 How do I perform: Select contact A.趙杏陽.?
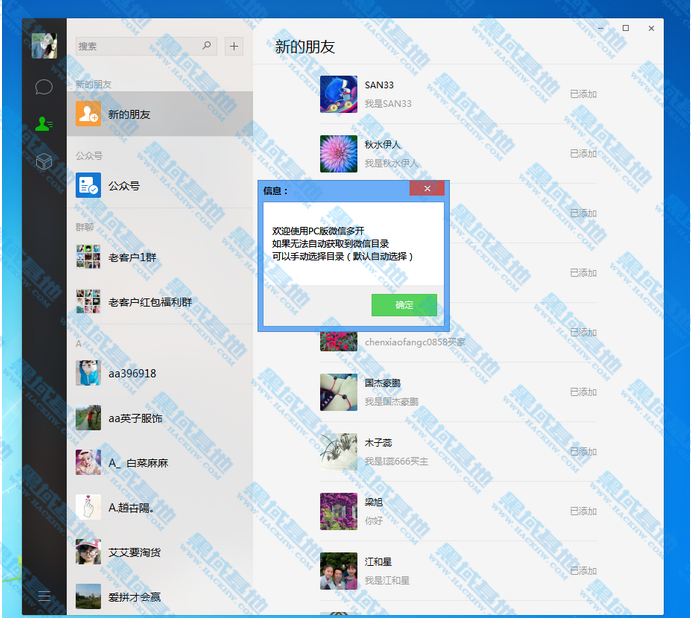coord(160,507)
